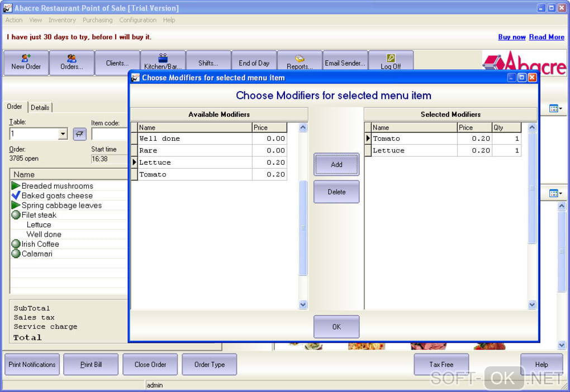Click the green circle icon for Filet steak
Screen dimensions: 570x392
pos(16,215)
